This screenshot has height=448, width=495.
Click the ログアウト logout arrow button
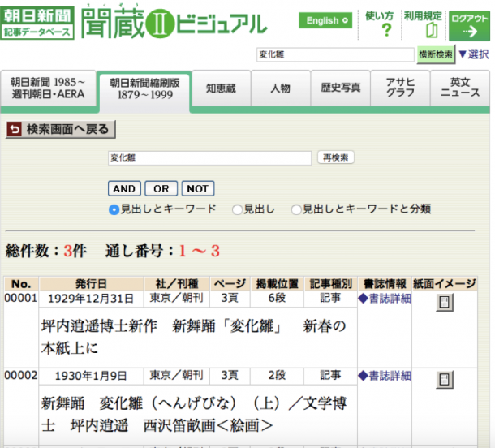[x=469, y=26]
